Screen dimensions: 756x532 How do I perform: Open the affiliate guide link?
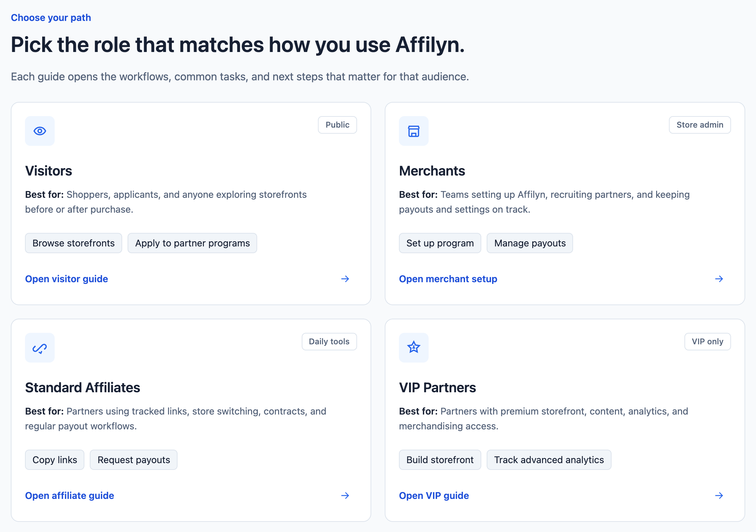(x=70, y=496)
